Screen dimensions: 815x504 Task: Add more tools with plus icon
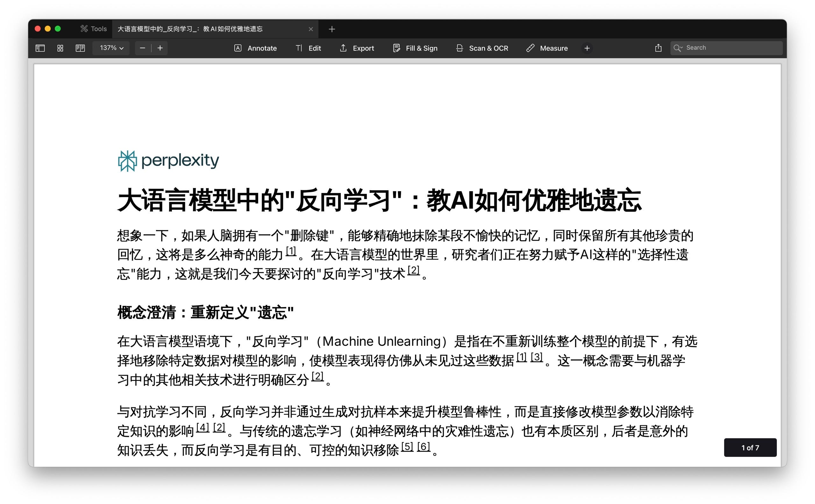(x=587, y=48)
